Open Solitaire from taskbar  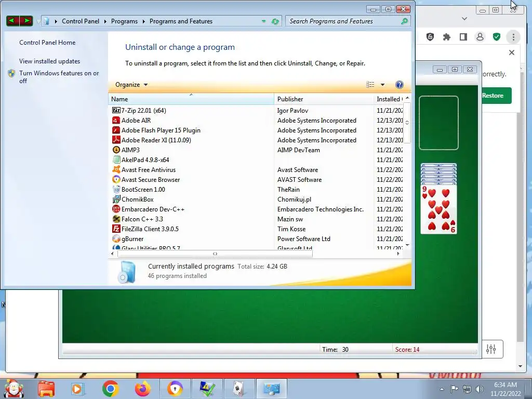[239, 389]
